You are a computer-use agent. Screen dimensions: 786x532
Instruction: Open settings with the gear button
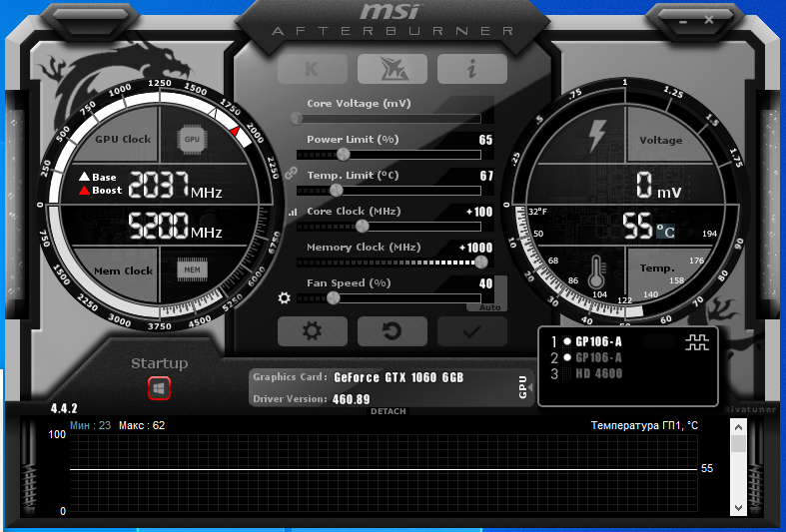312,331
